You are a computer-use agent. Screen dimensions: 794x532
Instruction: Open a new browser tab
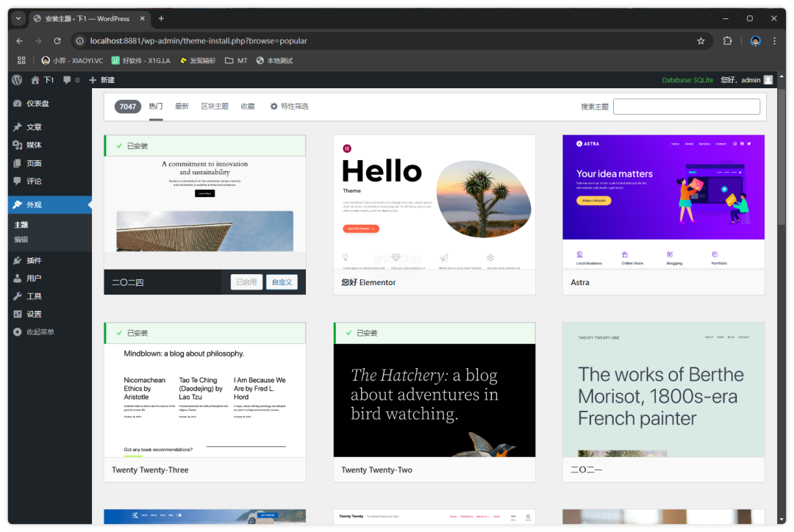coord(161,18)
